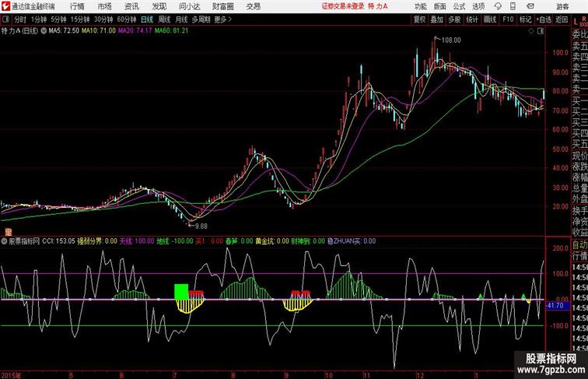This screenshot has height=379, width=588.
Task: Open the 版面 menu
Action: 440,6
